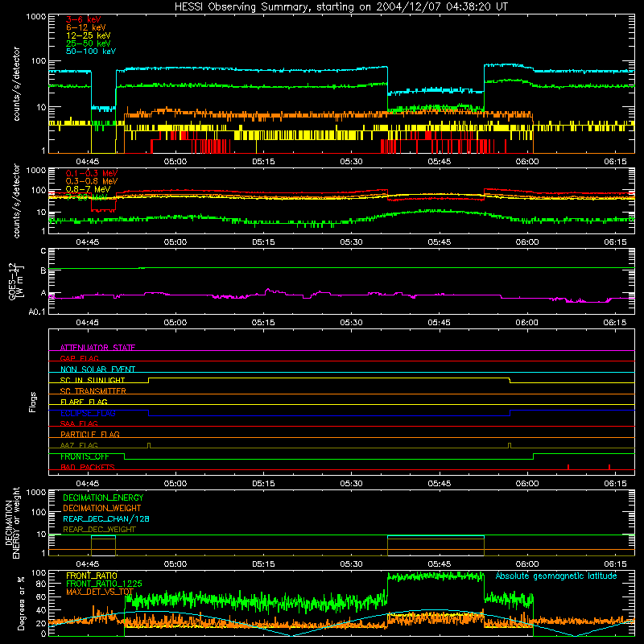Click the 05:00 tick under decimation plot
644x644 pixels.
click(x=175, y=564)
